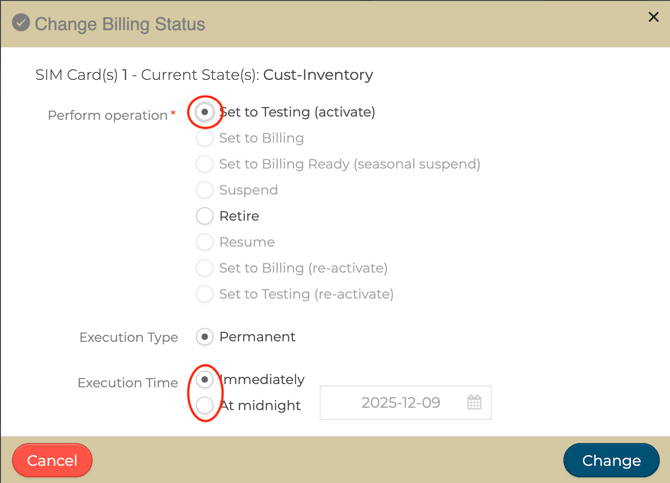This screenshot has width=670, height=483.
Task: Open the calendar date picker icon
Action: click(x=474, y=402)
